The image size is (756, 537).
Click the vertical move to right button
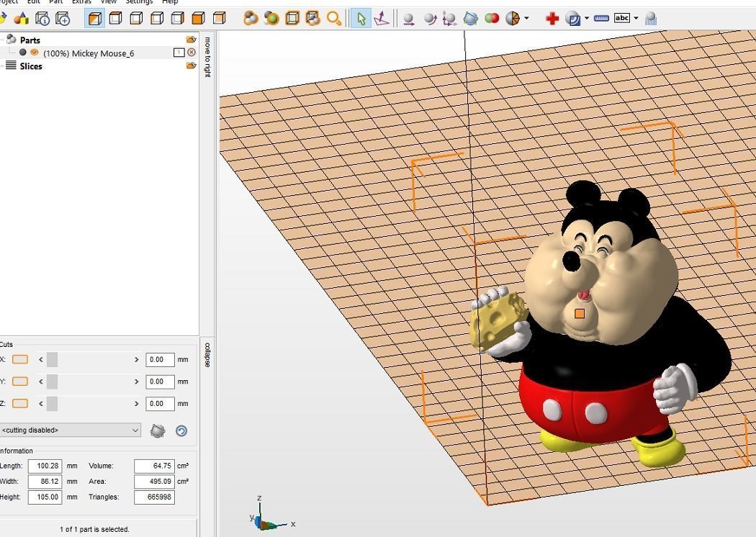click(207, 57)
